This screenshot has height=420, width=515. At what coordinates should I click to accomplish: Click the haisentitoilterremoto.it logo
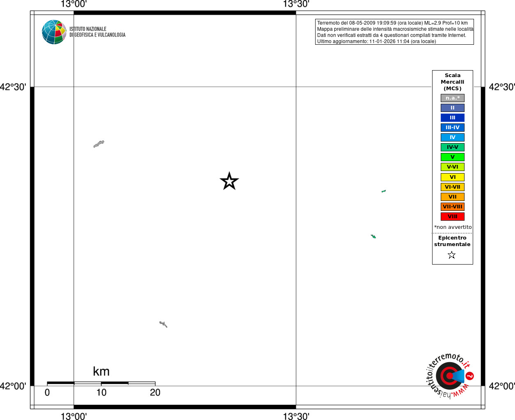click(450, 375)
